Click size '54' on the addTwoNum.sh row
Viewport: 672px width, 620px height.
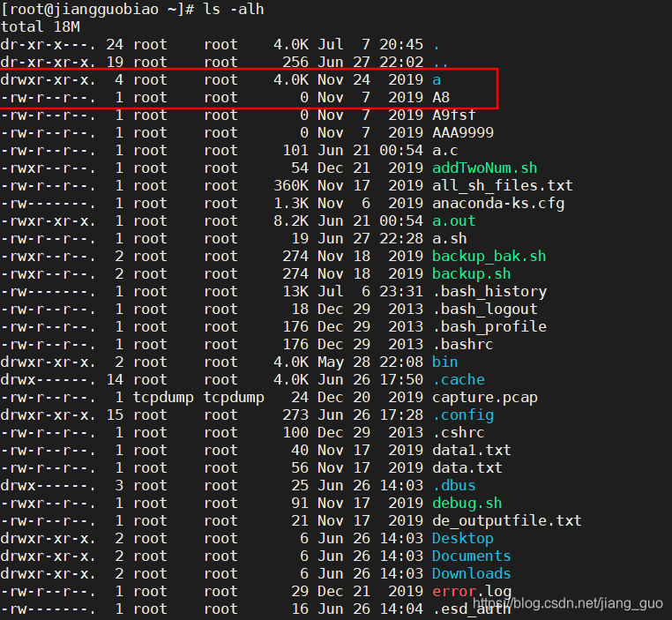coord(300,168)
